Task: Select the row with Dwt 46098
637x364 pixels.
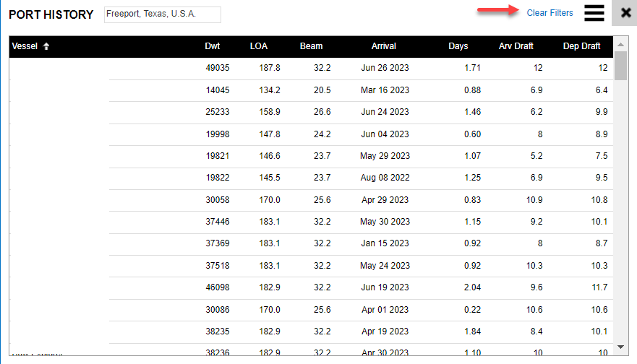Action: tap(217, 287)
